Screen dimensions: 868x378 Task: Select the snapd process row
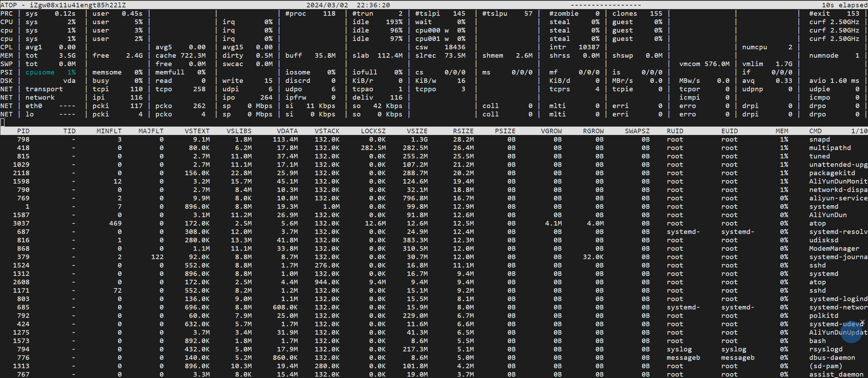point(819,139)
